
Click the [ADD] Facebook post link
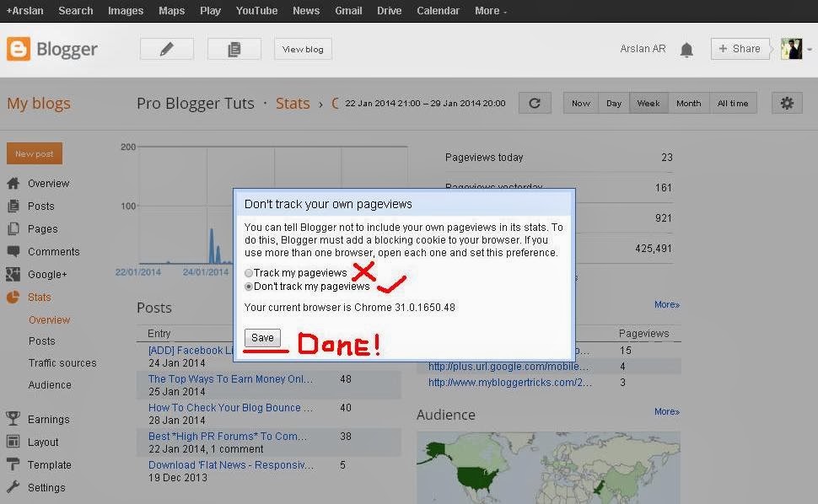(190, 351)
